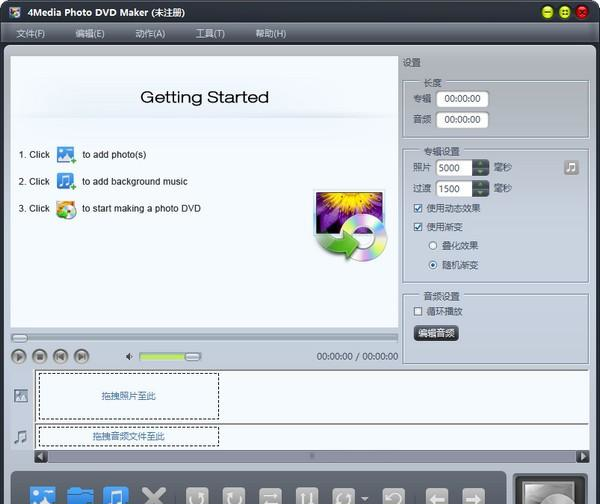The height and width of the screenshot is (504, 600).
Task: Click timeline scrollbar left arrow
Action: (41, 457)
